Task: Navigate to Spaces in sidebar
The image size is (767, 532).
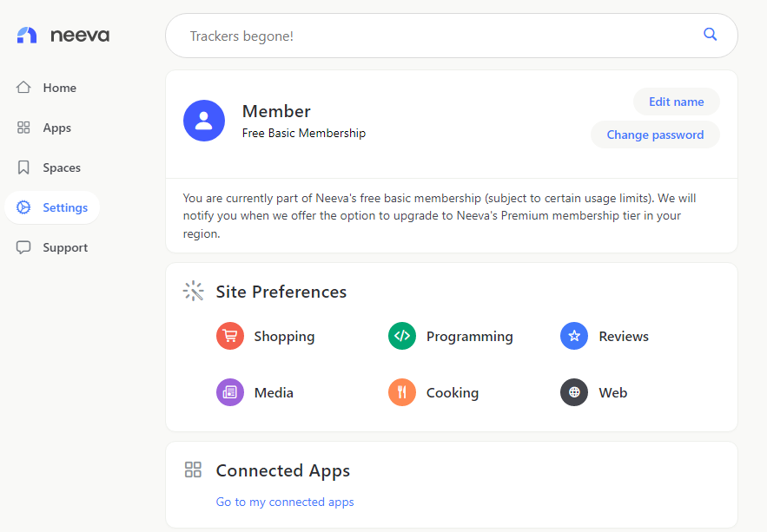Action: (49, 168)
